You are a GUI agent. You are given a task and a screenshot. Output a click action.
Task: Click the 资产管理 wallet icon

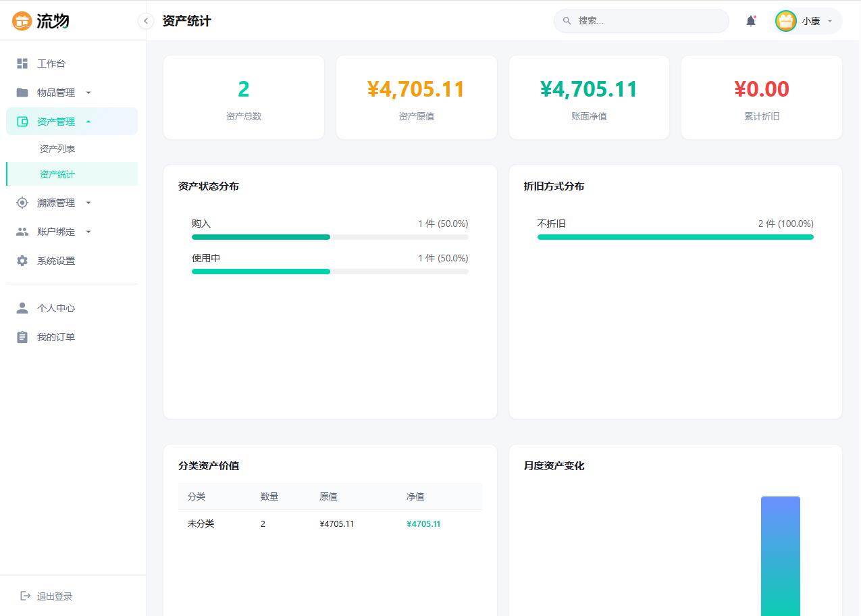[x=22, y=122]
